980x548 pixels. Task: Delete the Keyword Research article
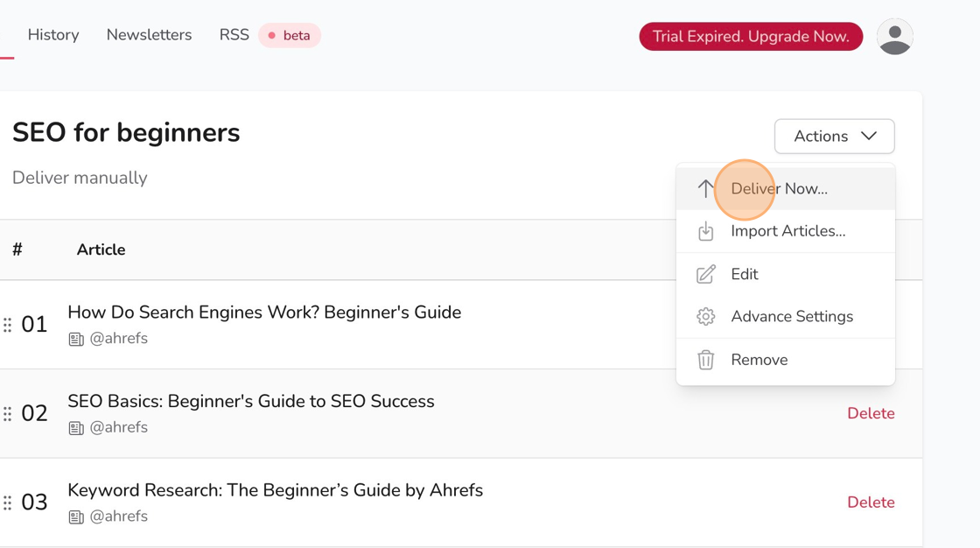[871, 502]
